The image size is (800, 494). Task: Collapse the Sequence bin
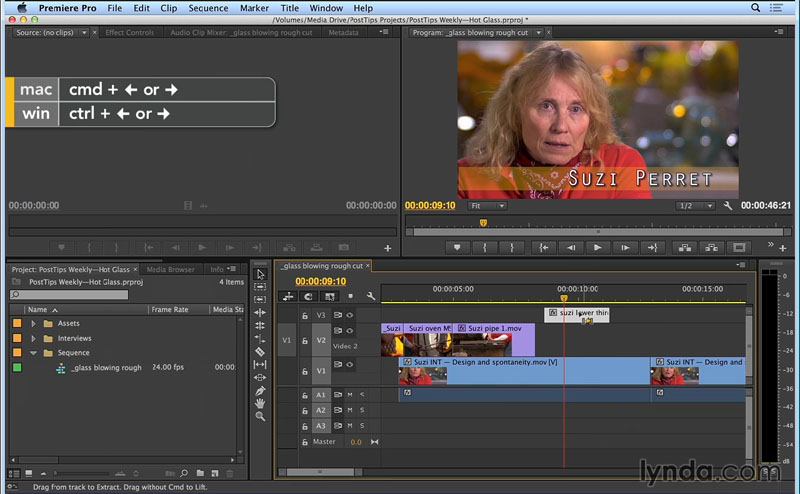33,353
